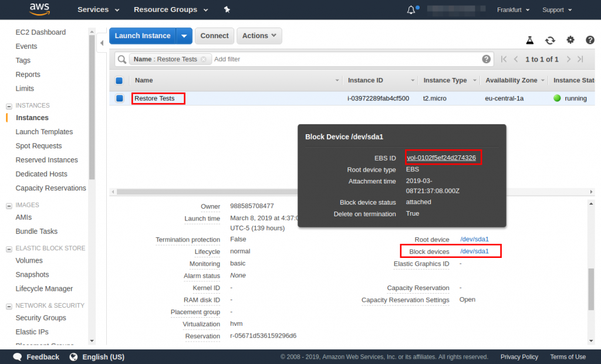The width and height of the screenshot is (601, 364).
Task: Toggle the select-all checkbox in the table header
Action: tap(119, 80)
